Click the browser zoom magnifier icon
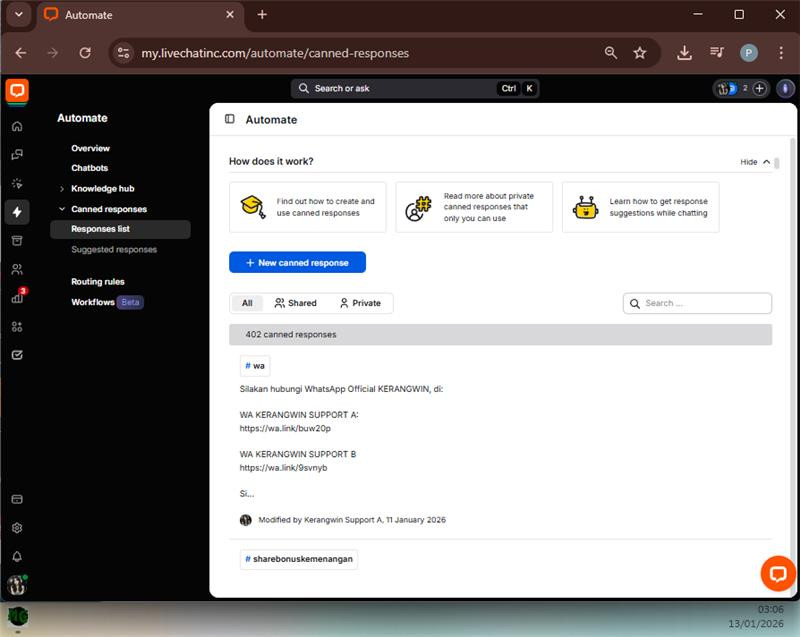The image size is (800, 637). pyautogui.click(x=611, y=53)
